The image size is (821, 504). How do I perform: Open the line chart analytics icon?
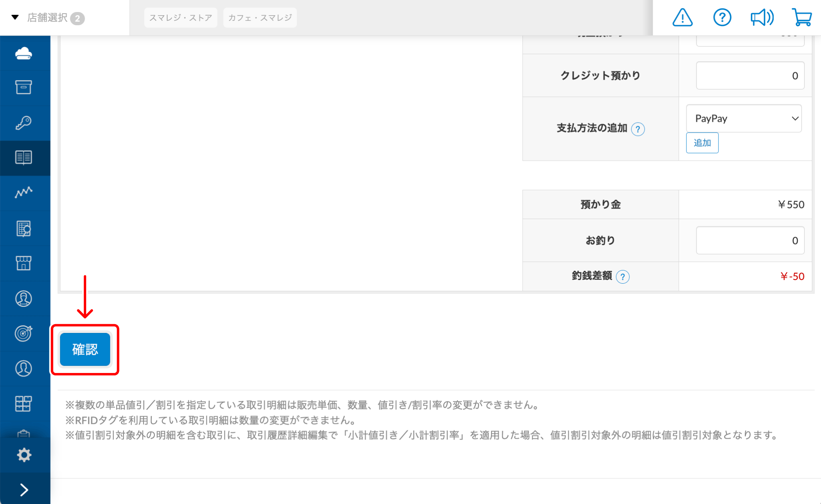pyautogui.click(x=24, y=193)
